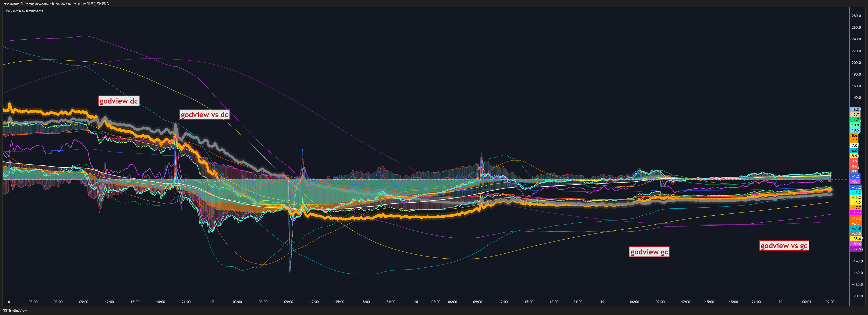Click the purple -72.5 value tag
The width and height of the screenshot is (868, 315).
[856, 249]
